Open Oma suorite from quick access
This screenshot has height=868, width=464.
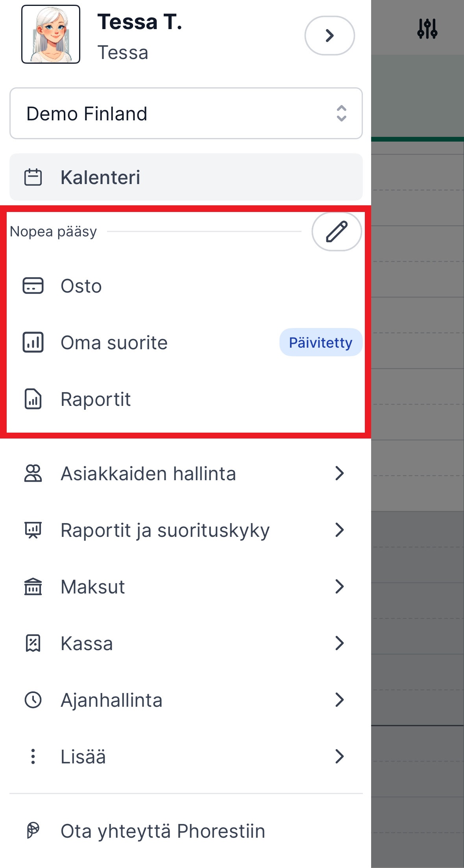point(114,343)
